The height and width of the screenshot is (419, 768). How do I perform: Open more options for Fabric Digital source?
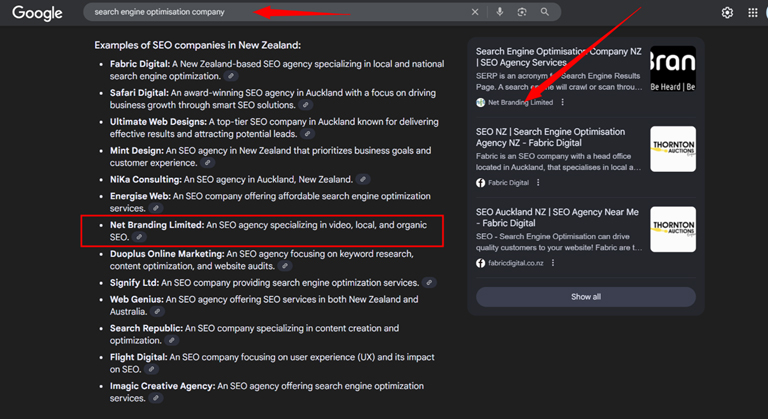[x=538, y=183]
